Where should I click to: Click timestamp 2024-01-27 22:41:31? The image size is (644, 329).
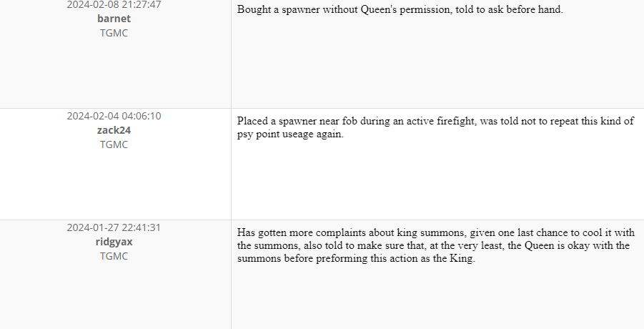[x=114, y=227]
